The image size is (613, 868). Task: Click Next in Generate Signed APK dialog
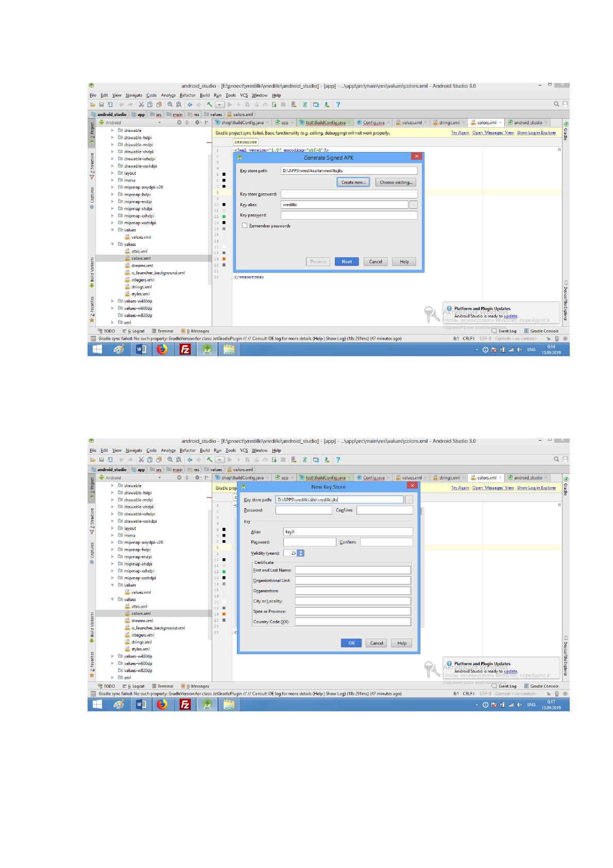tap(347, 262)
